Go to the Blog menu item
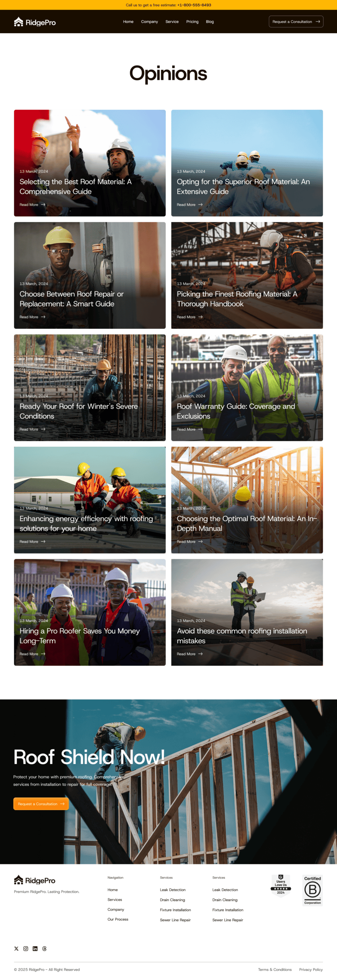This screenshot has height=980, width=337. pos(210,22)
